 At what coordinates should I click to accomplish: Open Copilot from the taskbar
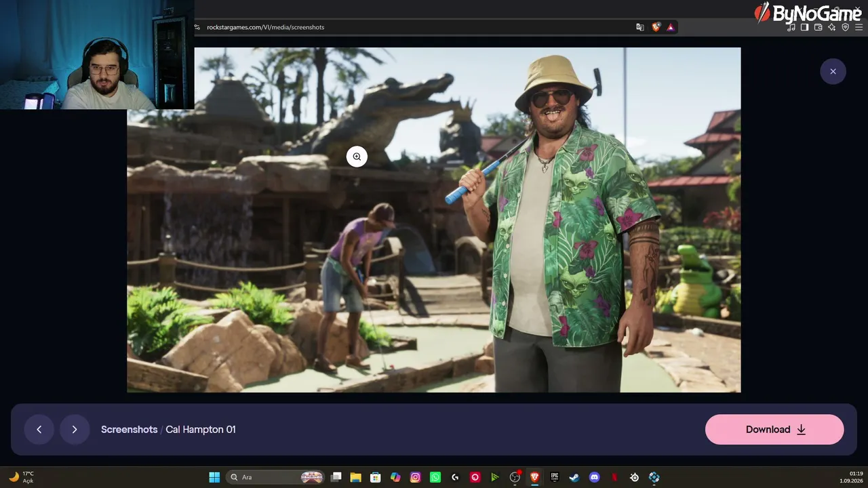[x=395, y=477]
